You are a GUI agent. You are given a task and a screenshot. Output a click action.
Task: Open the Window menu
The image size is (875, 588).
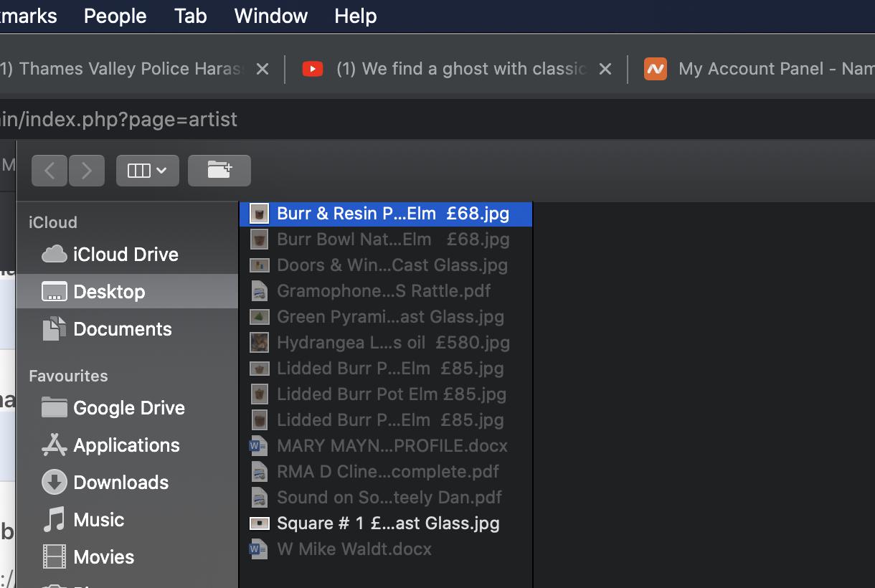click(270, 16)
